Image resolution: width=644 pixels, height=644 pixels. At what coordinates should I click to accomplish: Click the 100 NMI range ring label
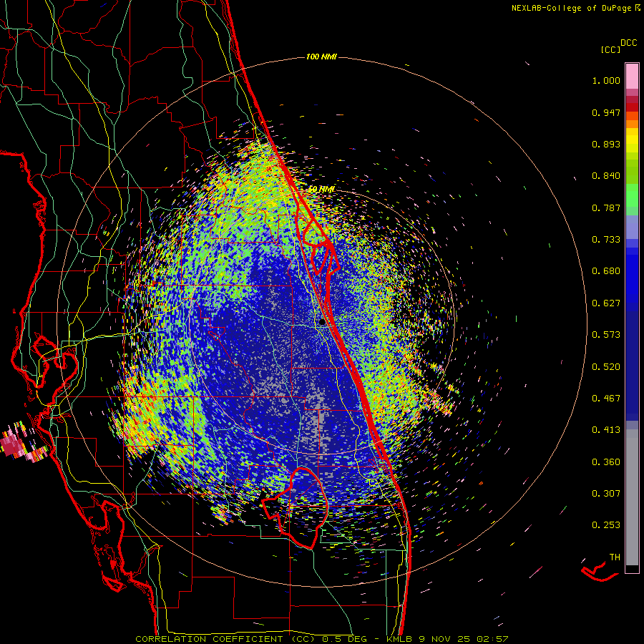pyautogui.click(x=321, y=57)
